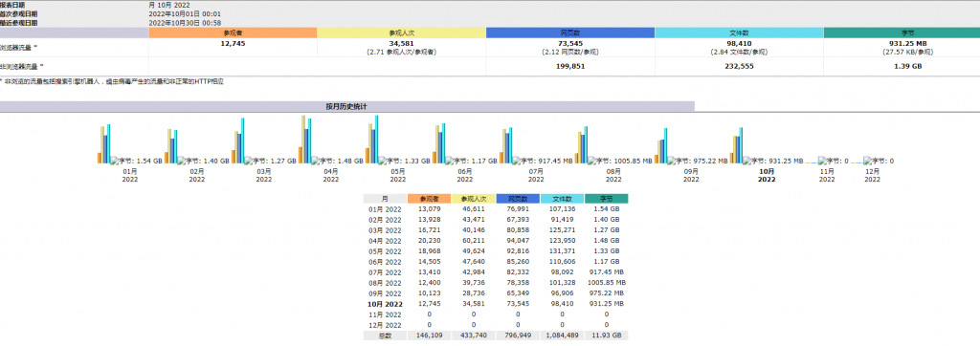
Task: Open 04月 2022 under the history chart
Action: click(x=330, y=175)
